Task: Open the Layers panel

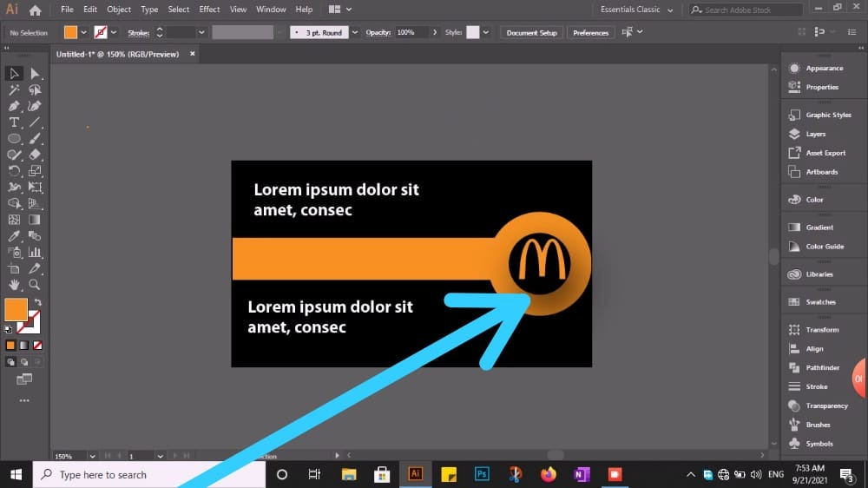Action: pos(815,134)
